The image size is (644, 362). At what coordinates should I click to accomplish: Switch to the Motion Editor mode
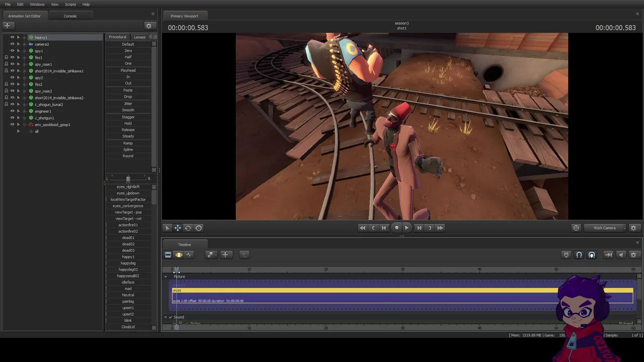pos(179,255)
